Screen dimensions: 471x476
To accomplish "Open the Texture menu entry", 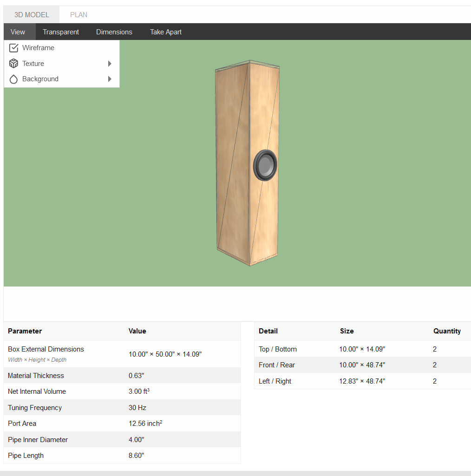I will pos(62,64).
